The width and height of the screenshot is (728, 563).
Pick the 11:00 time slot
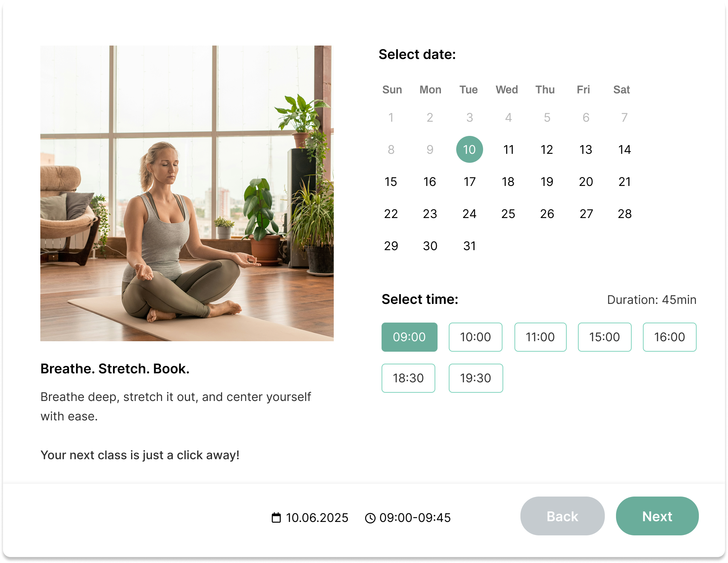point(540,337)
